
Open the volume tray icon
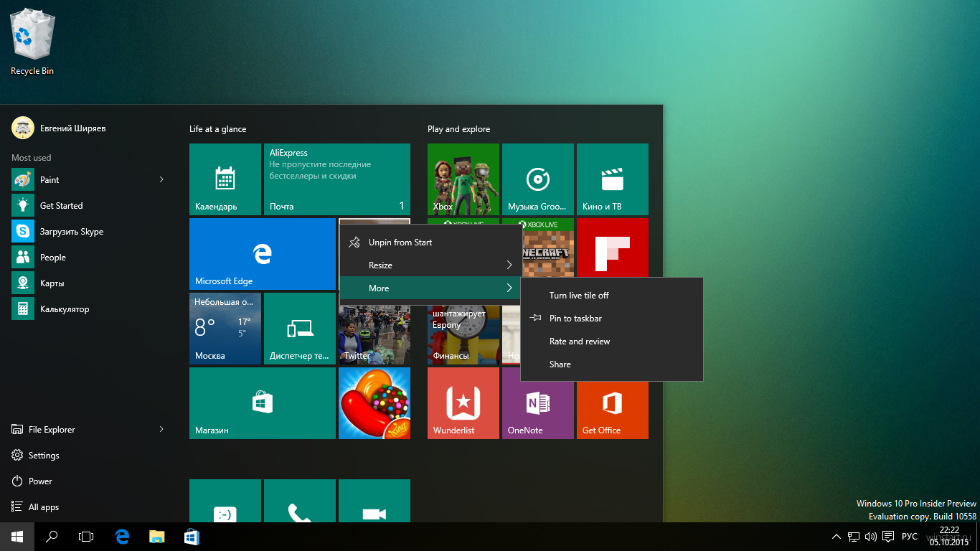point(871,537)
